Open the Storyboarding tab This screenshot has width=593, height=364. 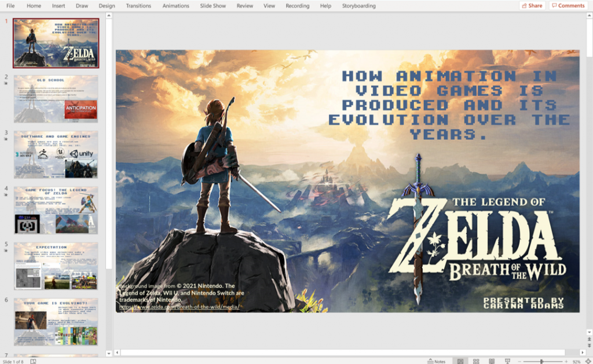(359, 6)
